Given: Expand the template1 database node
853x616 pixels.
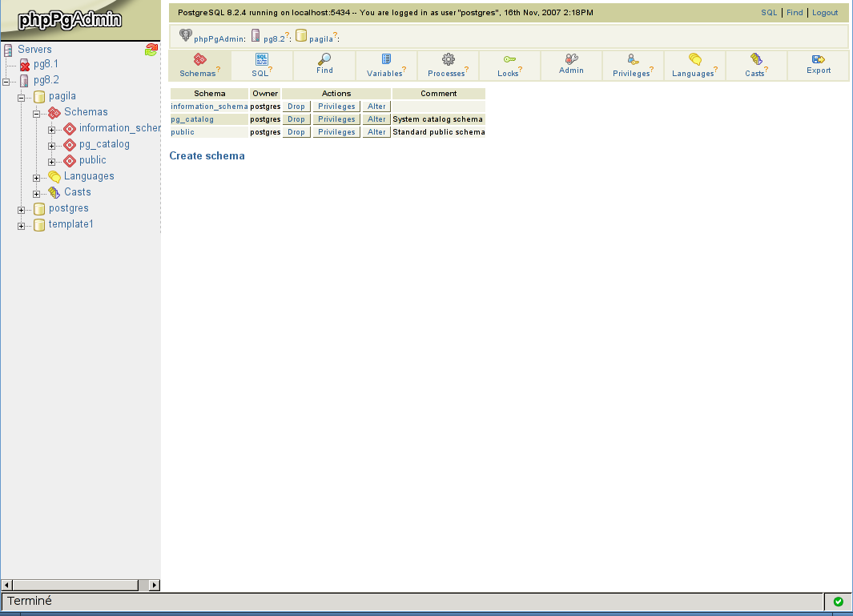Looking at the screenshot, I should point(22,225).
